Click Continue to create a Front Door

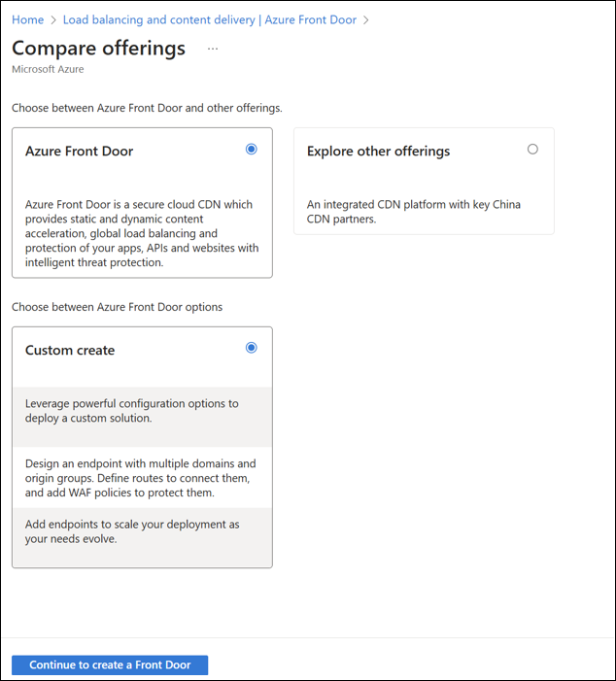pos(110,664)
